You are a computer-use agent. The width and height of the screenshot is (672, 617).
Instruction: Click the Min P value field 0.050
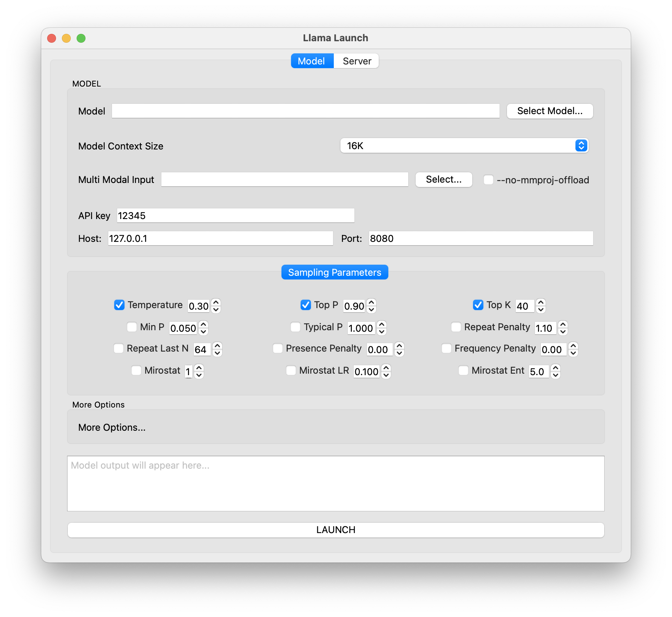[183, 328]
